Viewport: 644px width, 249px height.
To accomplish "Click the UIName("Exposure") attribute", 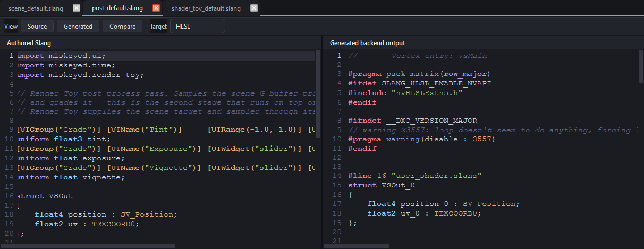I will (x=153, y=148).
